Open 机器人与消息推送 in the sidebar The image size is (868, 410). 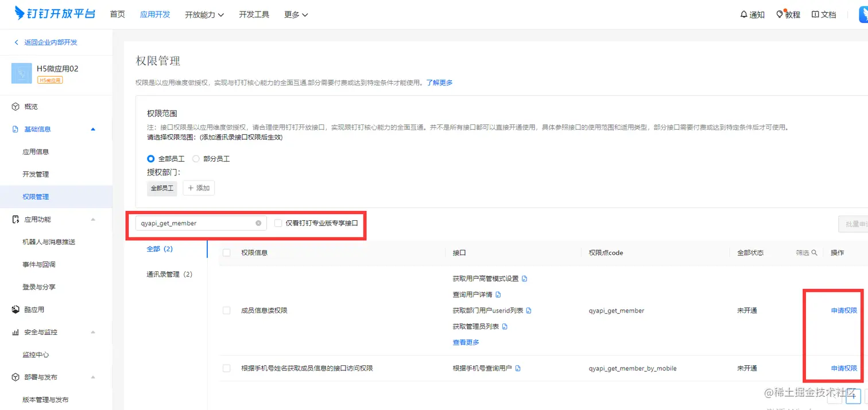click(49, 242)
